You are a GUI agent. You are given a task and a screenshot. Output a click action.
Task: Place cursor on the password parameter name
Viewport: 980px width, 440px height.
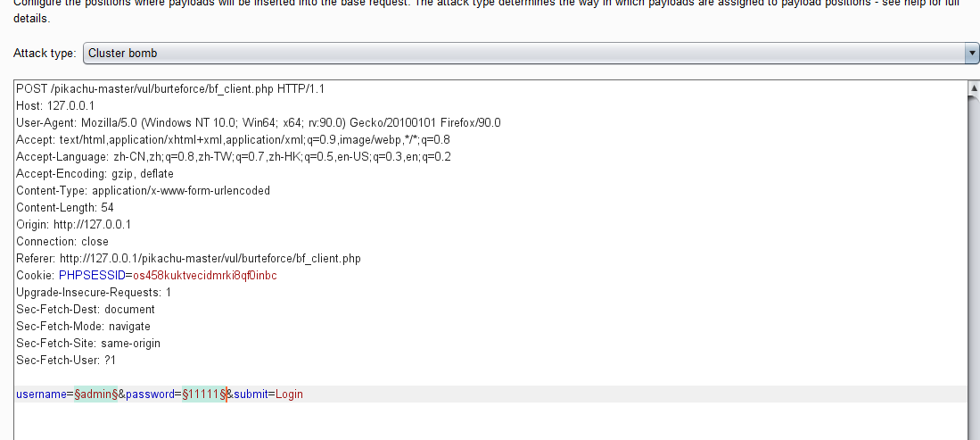click(150, 394)
